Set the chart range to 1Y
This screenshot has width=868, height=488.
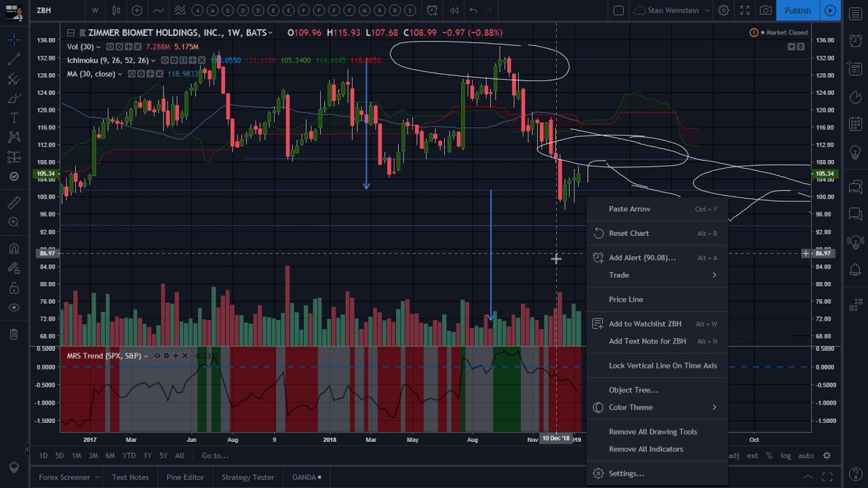pos(147,455)
